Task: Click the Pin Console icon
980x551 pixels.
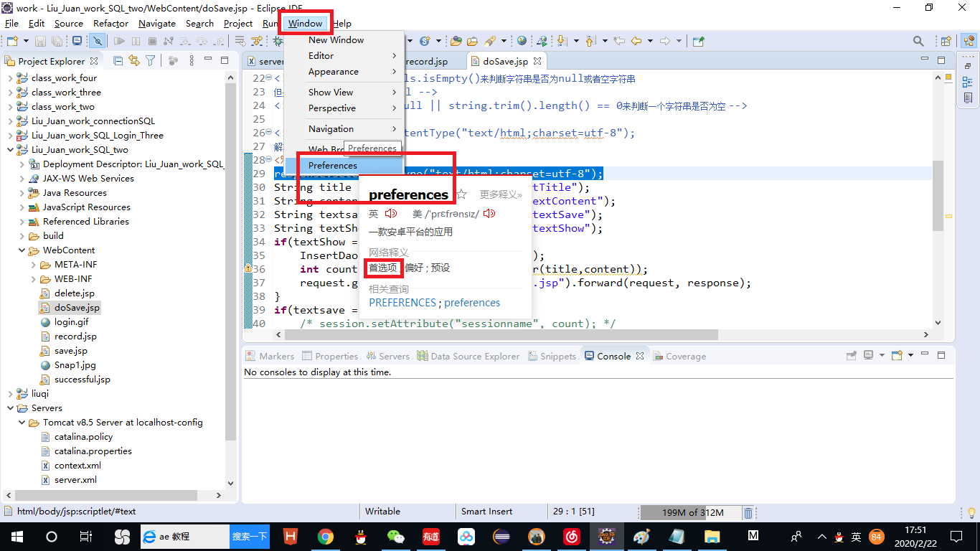Action: point(852,355)
